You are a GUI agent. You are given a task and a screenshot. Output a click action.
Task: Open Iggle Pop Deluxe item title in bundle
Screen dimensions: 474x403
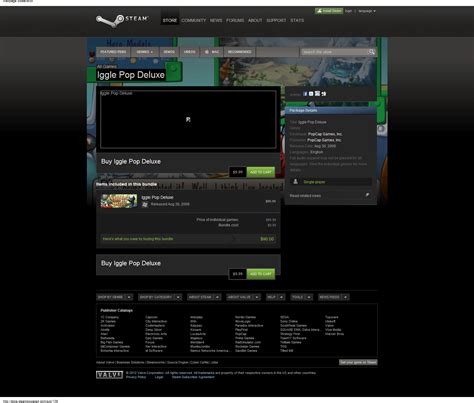pyautogui.click(x=157, y=197)
